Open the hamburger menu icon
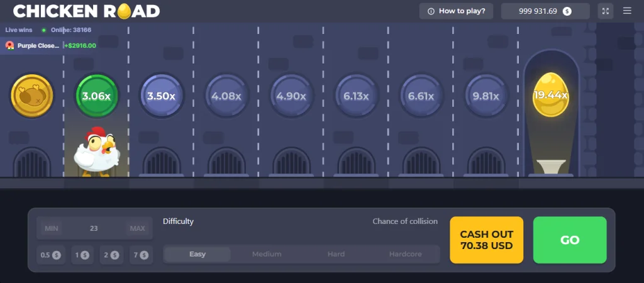This screenshot has width=644, height=283. pos(627,11)
